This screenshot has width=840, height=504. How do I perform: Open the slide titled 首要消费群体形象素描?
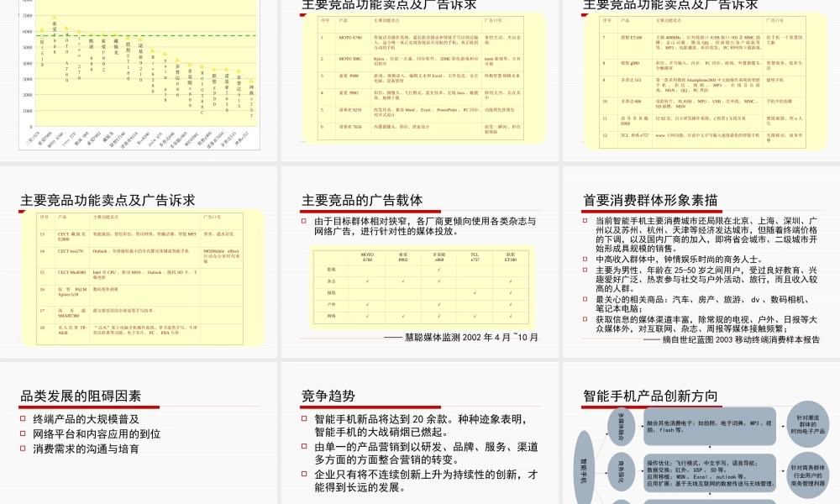(x=701, y=261)
